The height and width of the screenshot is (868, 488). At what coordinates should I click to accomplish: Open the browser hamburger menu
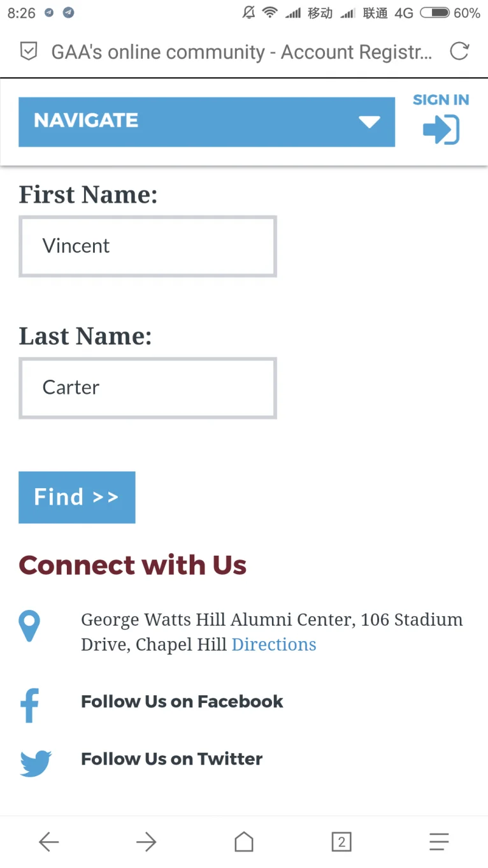[x=439, y=842]
